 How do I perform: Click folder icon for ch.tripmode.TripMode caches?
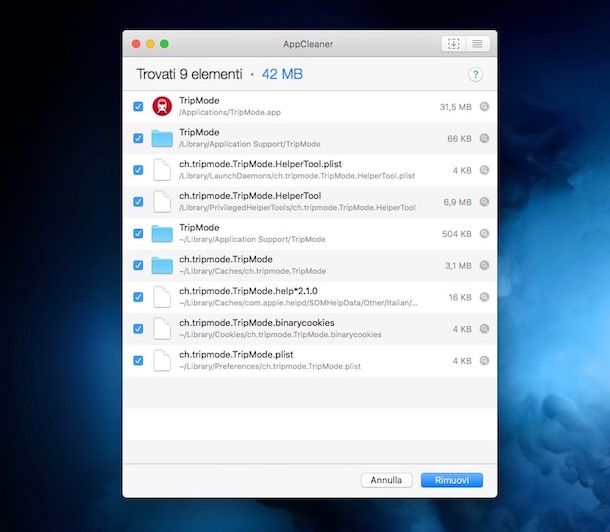[162, 266]
